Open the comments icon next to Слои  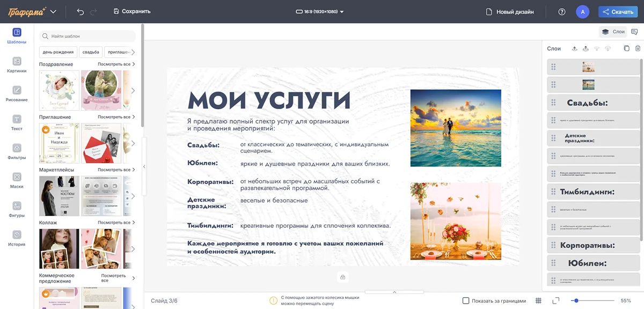[x=634, y=32]
